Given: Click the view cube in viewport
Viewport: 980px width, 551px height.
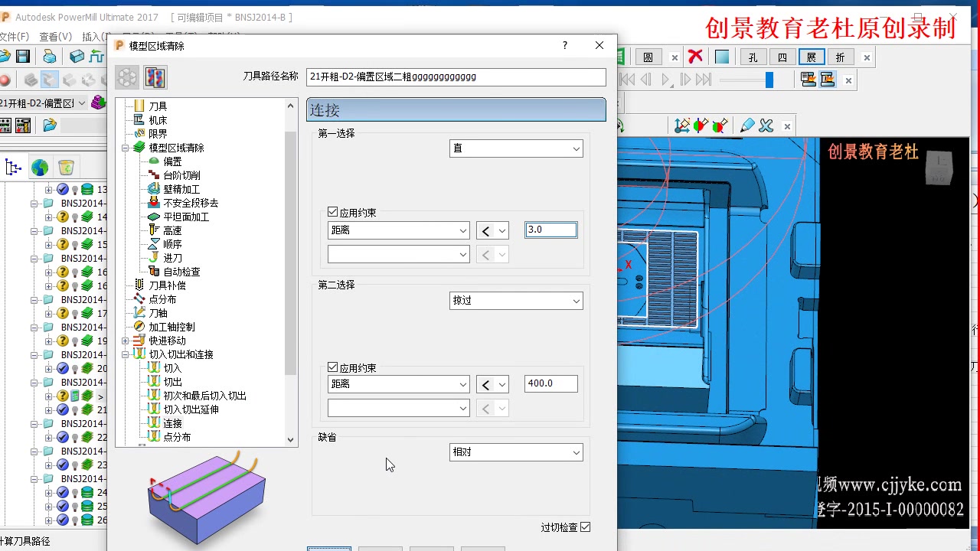Looking at the screenshot, I should coord(939,167).
